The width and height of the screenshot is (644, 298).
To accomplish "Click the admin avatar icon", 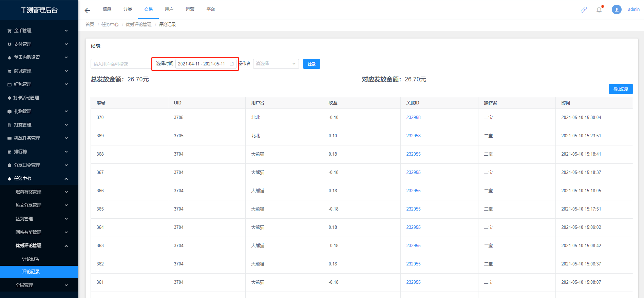I will coord(617,9).
